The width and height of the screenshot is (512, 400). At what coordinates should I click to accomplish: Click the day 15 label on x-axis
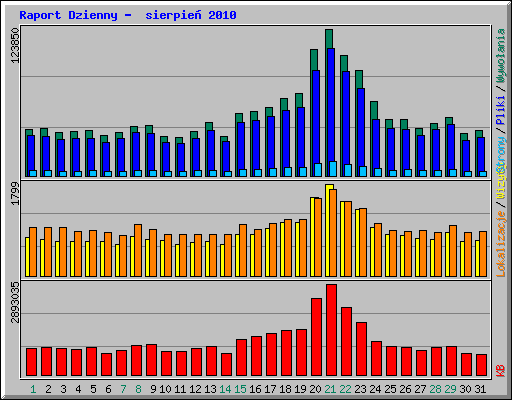point(240,389)
